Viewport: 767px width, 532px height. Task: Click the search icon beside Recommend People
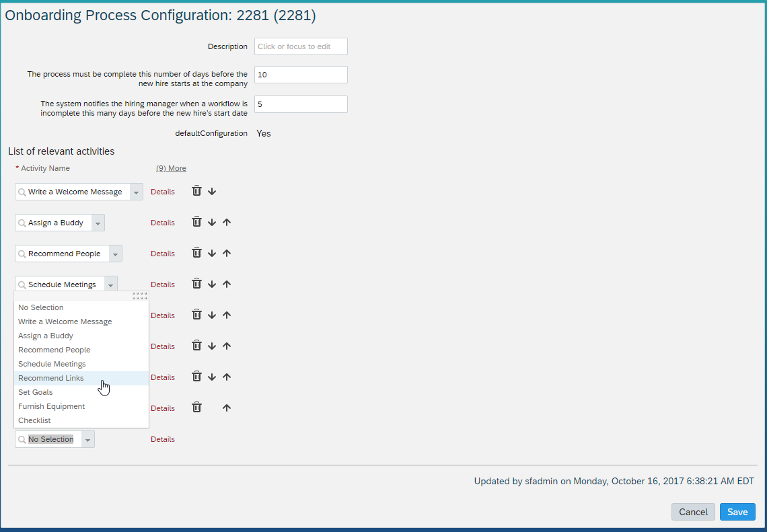[x=22, y=254]
